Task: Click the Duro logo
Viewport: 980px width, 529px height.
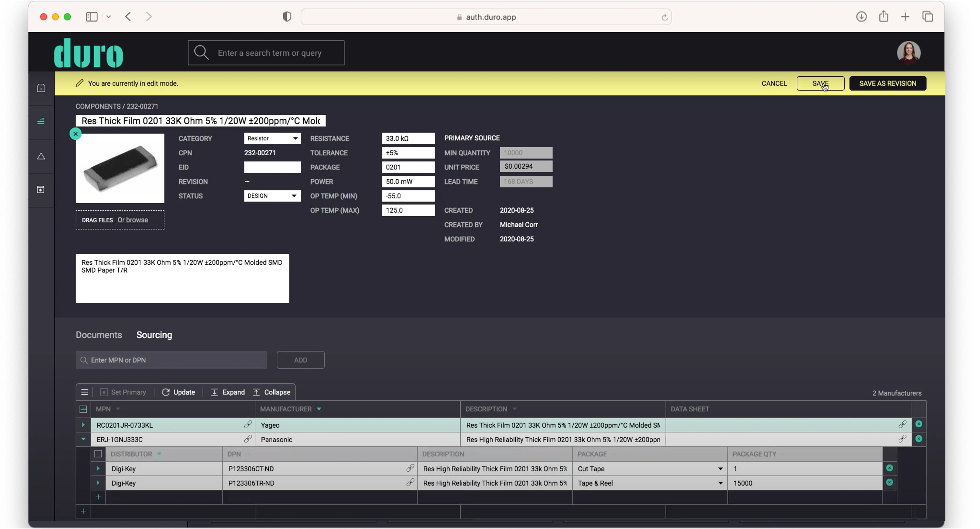Action: (x=88, y=52)
